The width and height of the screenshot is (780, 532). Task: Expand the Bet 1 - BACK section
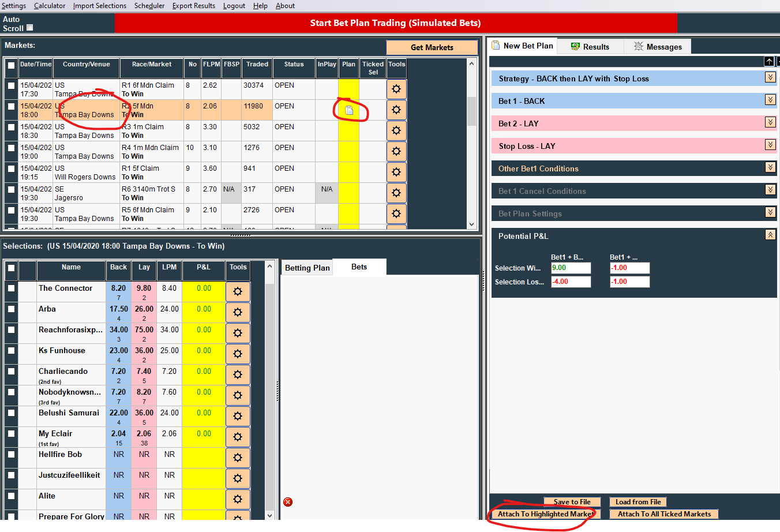(x=770, y=100)
